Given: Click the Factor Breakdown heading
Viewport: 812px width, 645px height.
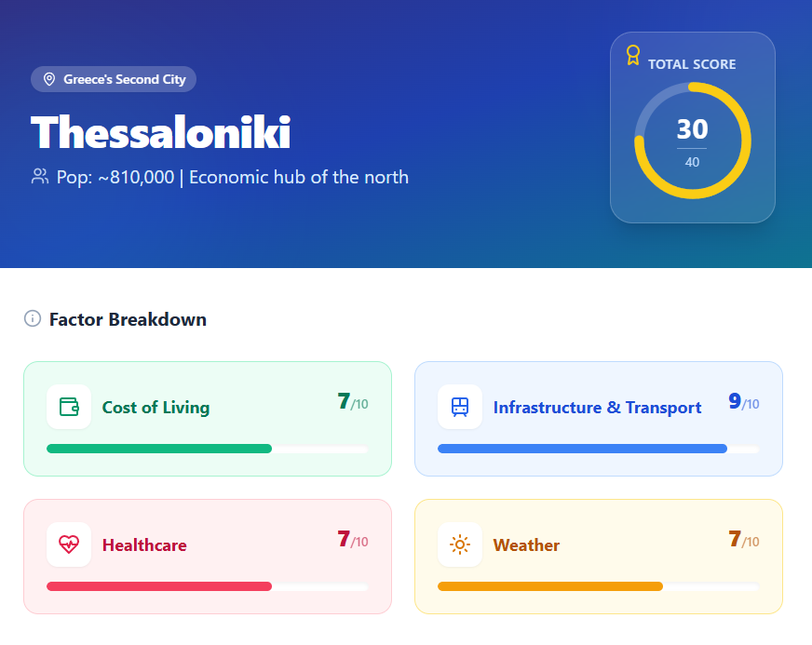Looking at the screenshot, I should [x=128, y=319].
